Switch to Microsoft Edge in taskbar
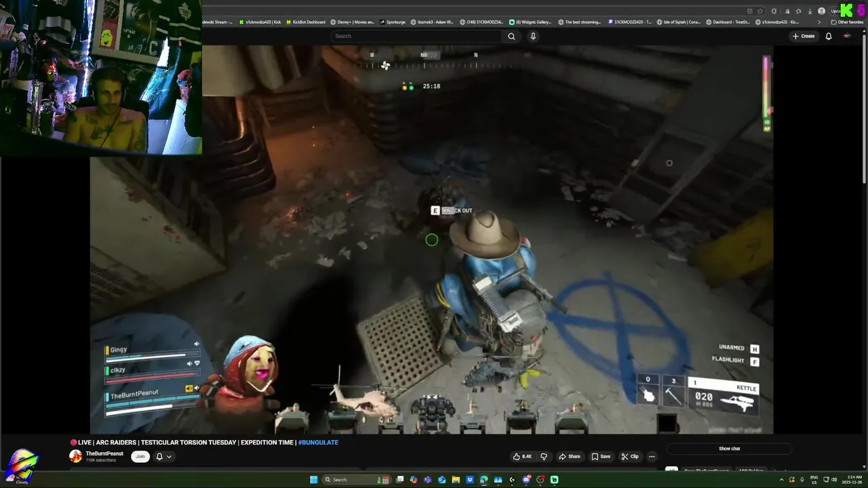The height and width of the screenshot is (488, 868). (484, 480)
